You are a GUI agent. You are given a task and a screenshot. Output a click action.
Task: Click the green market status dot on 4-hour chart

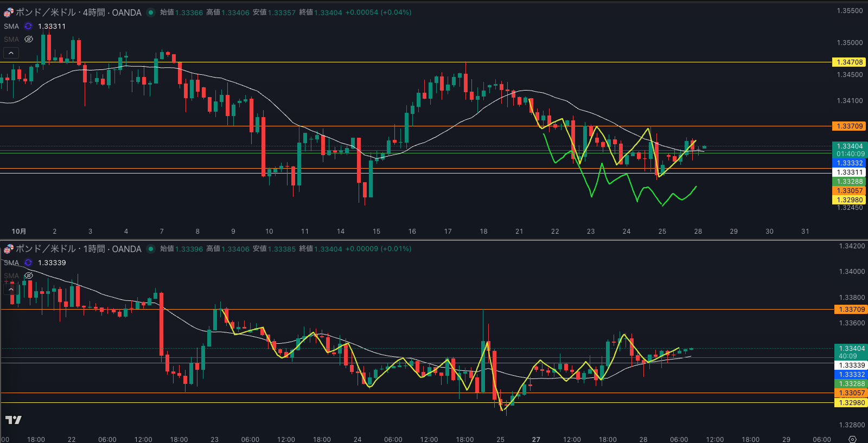(151, 12)
